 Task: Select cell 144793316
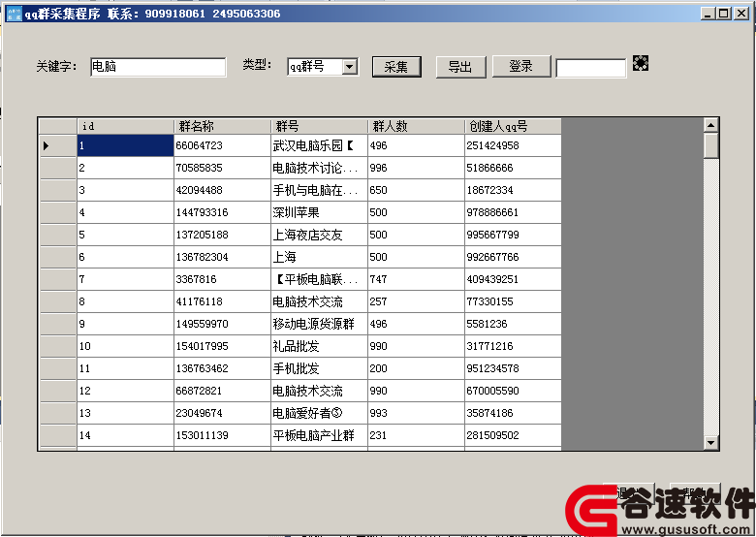pyautogui.click(x=222, y=212)
